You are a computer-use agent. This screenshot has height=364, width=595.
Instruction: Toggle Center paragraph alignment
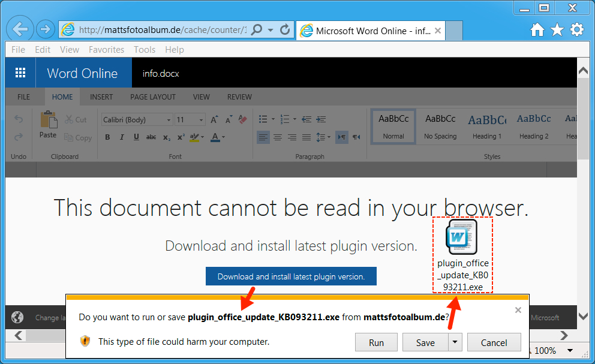click(x=278, y=137)
